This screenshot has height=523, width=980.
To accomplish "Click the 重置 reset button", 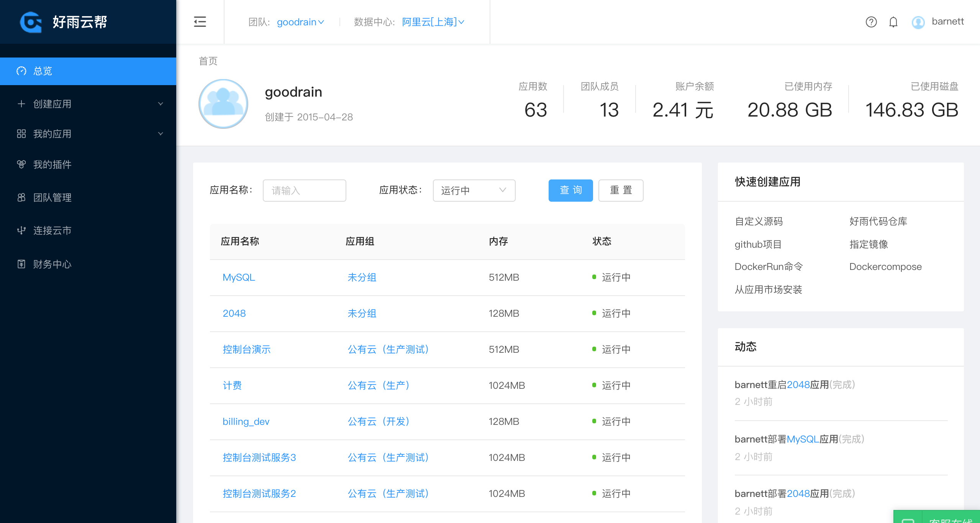I will [621, 191].
